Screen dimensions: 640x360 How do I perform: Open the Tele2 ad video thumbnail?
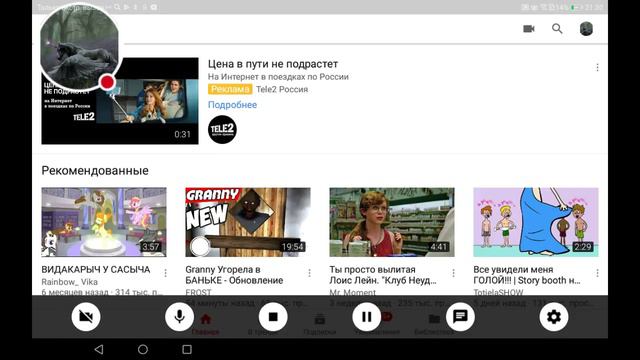tap(120, 101)
